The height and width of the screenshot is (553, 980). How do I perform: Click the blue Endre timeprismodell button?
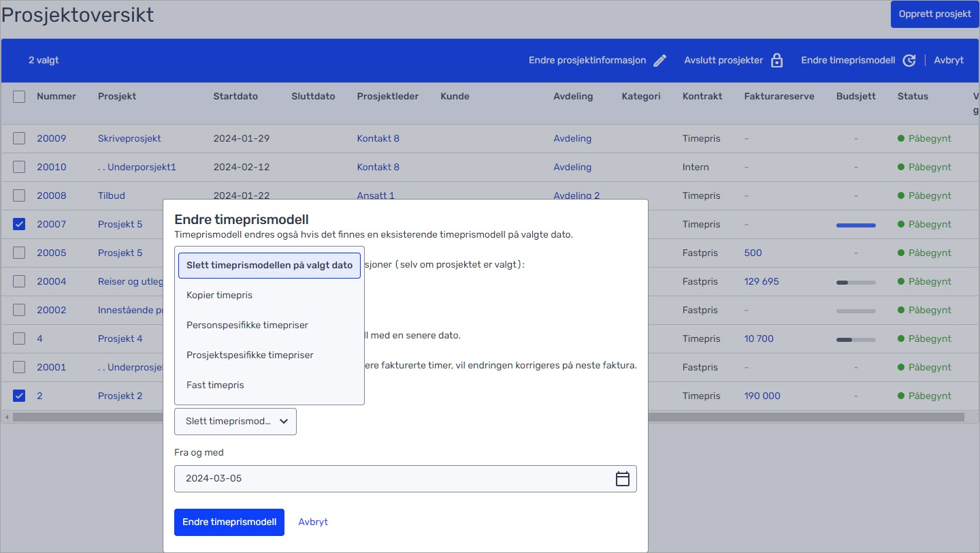pos(229,522)
